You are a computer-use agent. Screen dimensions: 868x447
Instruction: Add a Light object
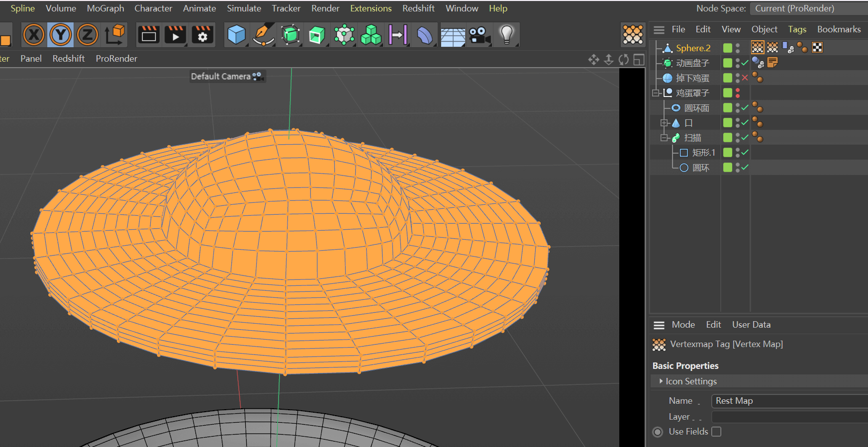pyautogui.click(x=506, y=35)
